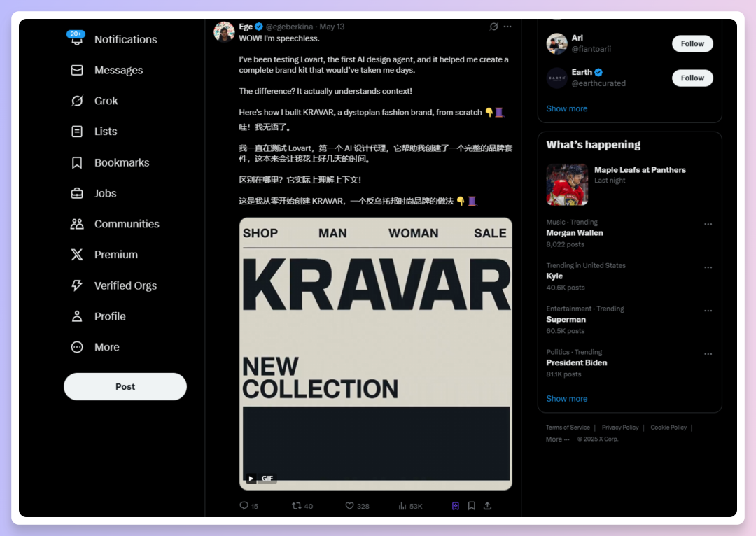Like the post with 328 likes
This screenshot has height=536, width=756.
357,506
